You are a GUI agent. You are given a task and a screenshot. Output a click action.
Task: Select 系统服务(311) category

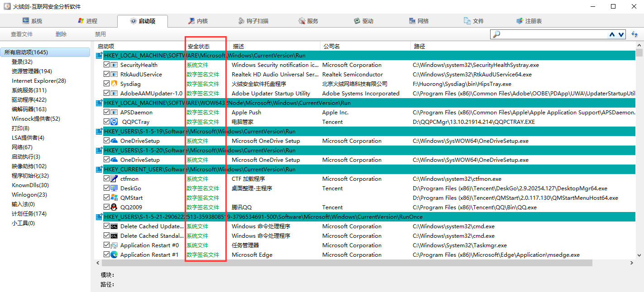pyautogui.click(x=29, y=90)
